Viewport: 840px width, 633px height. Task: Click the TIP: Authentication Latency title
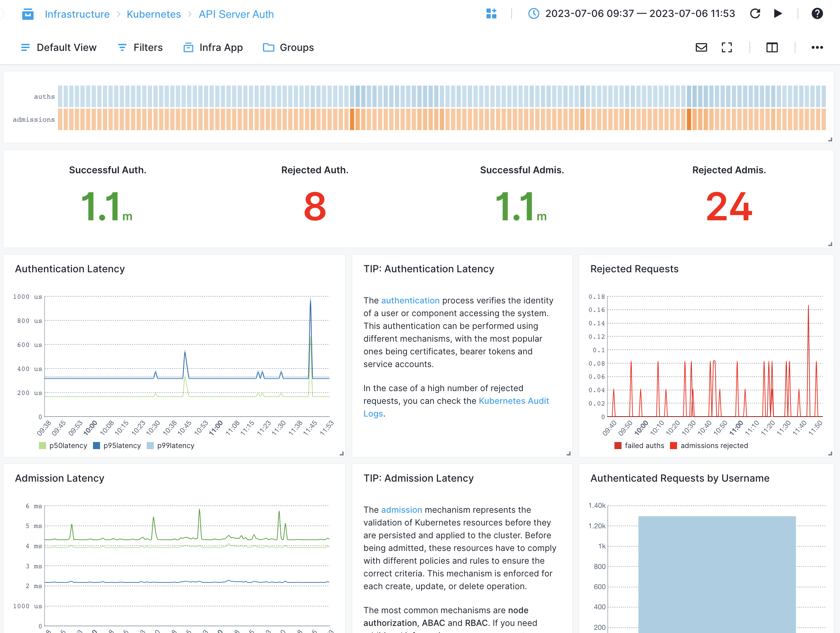429,269
